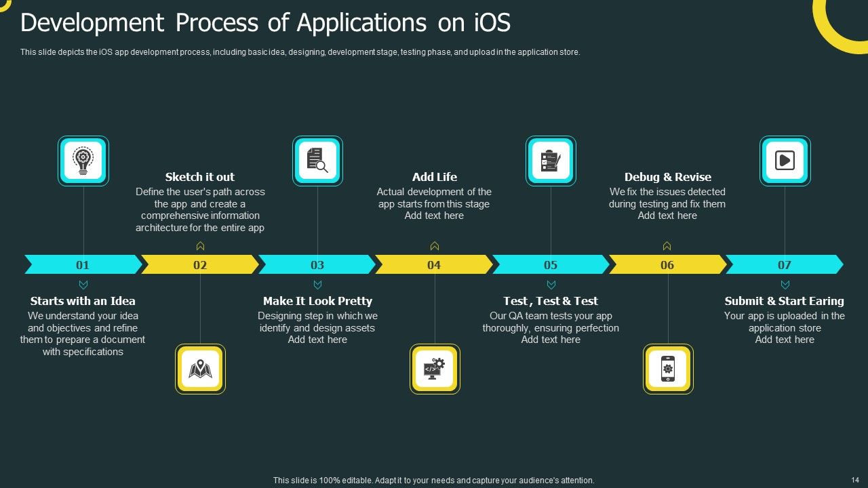
Task: Click the down chevron under step 05
Action: click(x=551, y=285)
